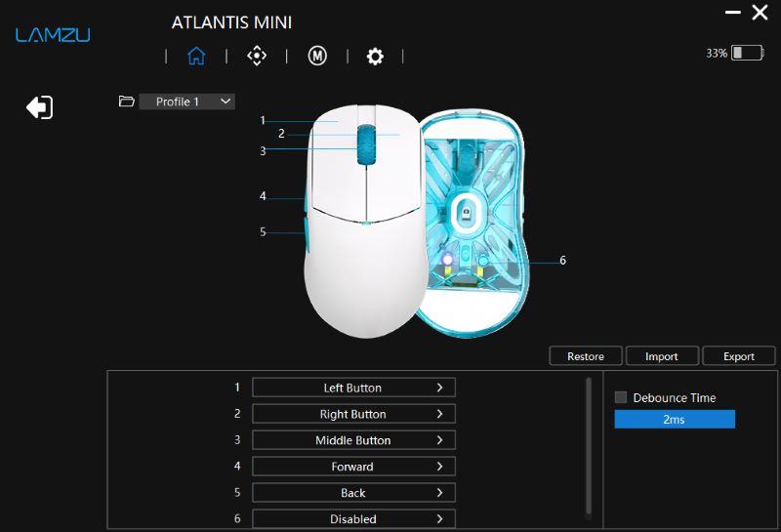Open the Macro (M) editor icon
Viewport: 781px width, 532px height.
317,56
